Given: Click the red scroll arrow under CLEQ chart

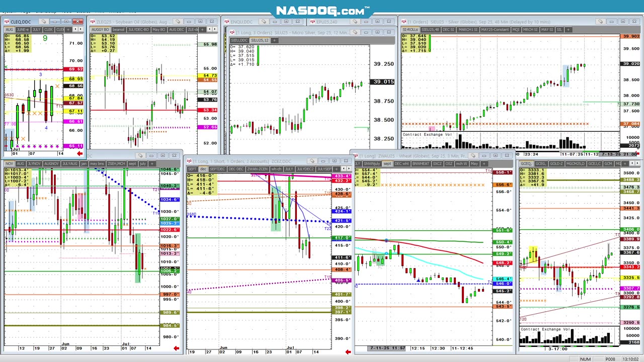Looking at the screenshot, I should (79, 153).
